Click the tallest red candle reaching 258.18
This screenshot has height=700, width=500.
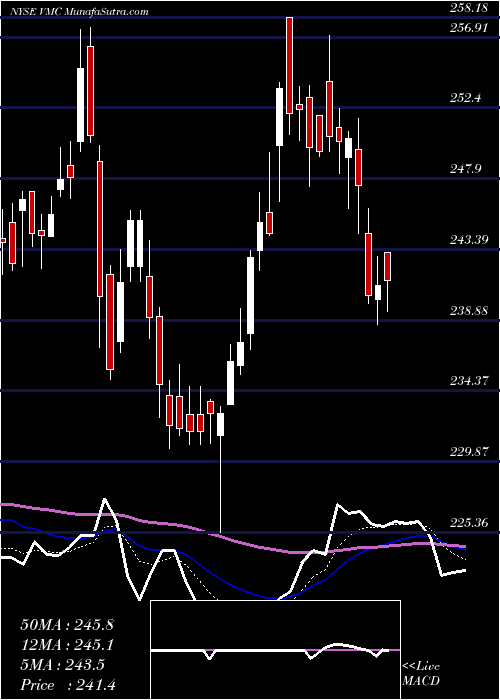289,65
